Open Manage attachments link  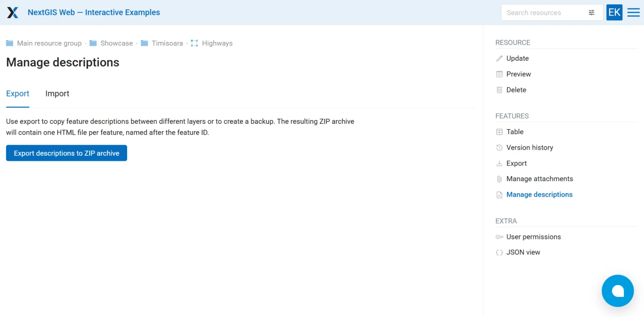point(540,179)
